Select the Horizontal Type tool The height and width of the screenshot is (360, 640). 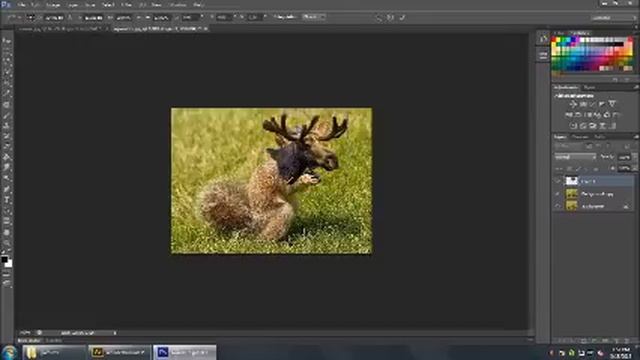point(7,200)
